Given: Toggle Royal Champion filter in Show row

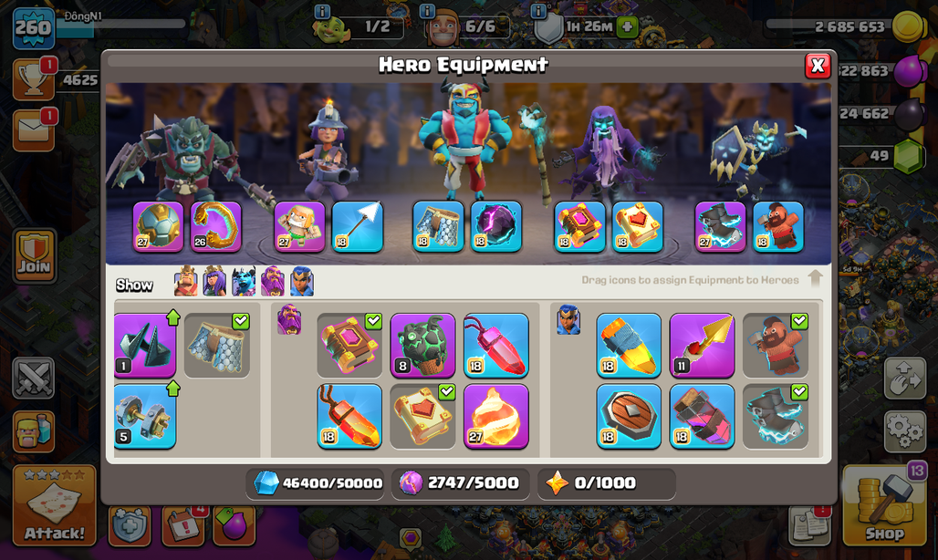Looking at the screenshot, I should click(x=301, y=282).
